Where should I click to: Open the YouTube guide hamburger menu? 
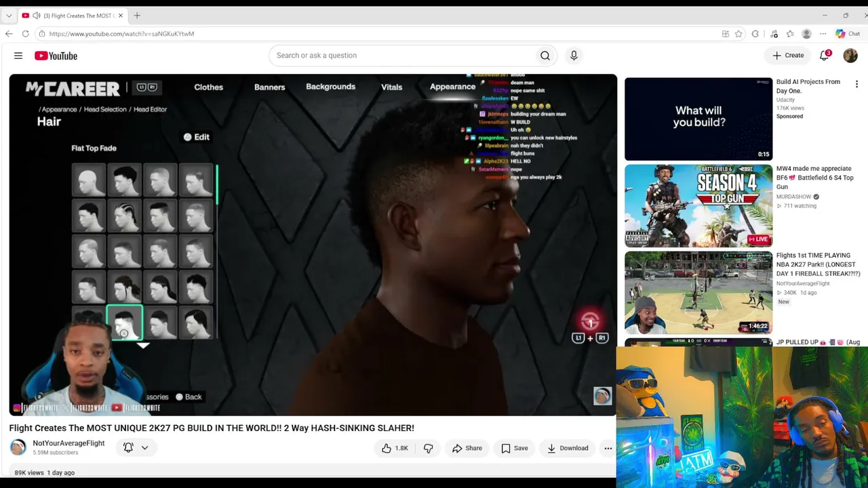pyautogui.click(x=18, y=56)
